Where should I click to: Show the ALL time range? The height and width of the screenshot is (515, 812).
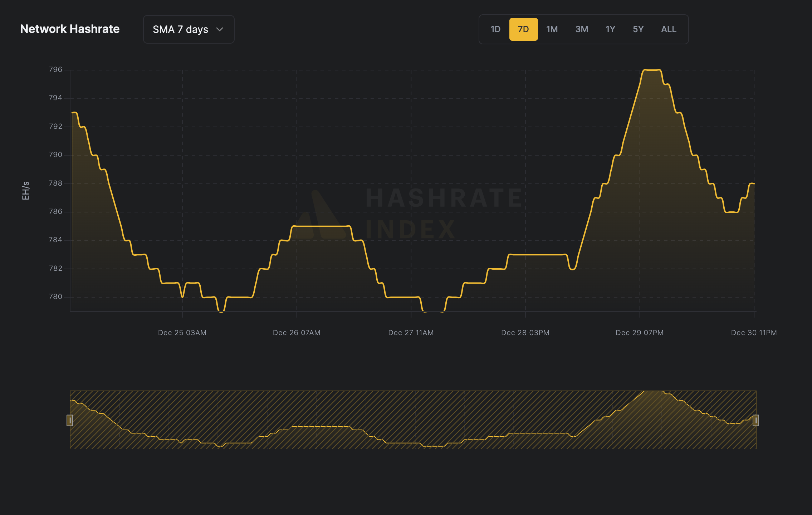tap(668, 29)
